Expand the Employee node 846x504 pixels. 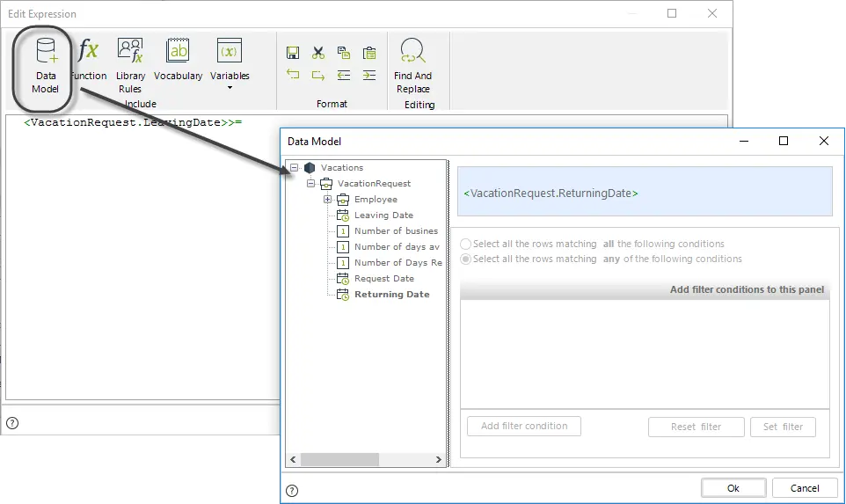[327, 199]
